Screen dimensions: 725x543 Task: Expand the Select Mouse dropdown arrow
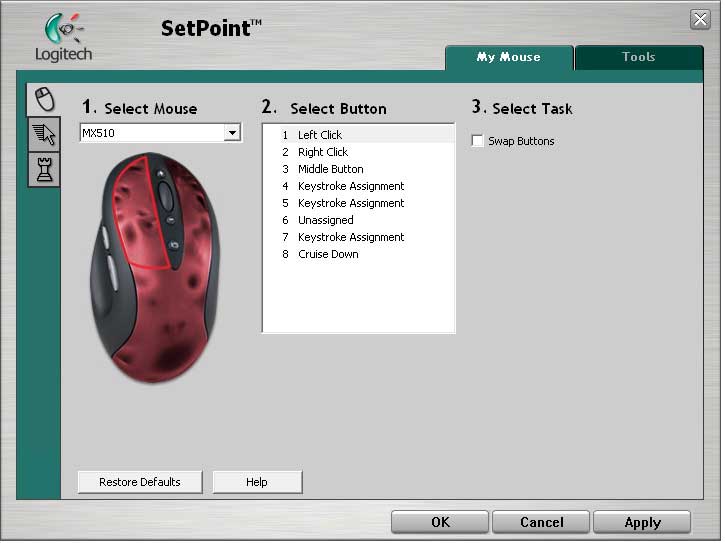232,133
